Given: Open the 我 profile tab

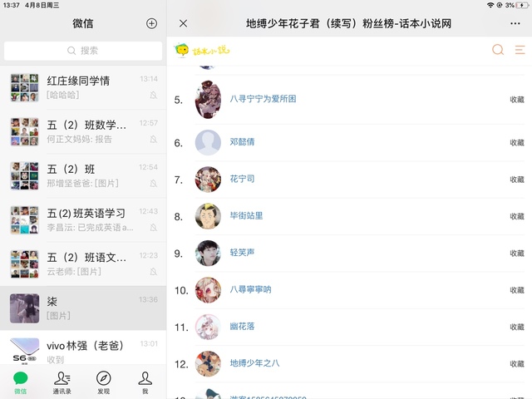Looking at the screenshot, I should click(145, 382).
